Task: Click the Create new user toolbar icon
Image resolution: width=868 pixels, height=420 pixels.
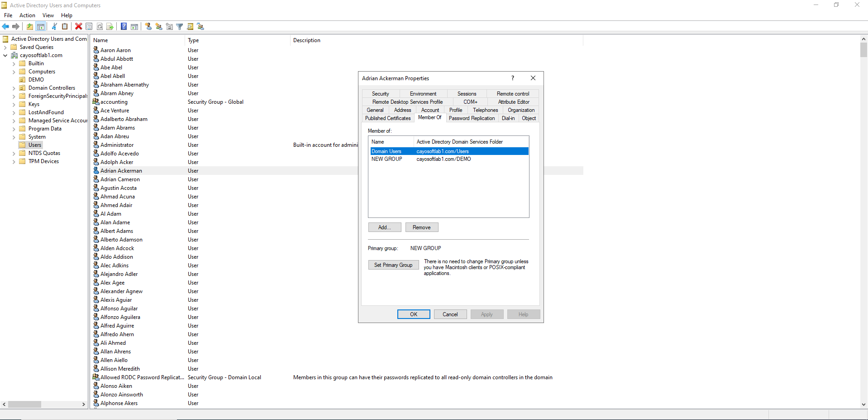Action: coord(148,26)
